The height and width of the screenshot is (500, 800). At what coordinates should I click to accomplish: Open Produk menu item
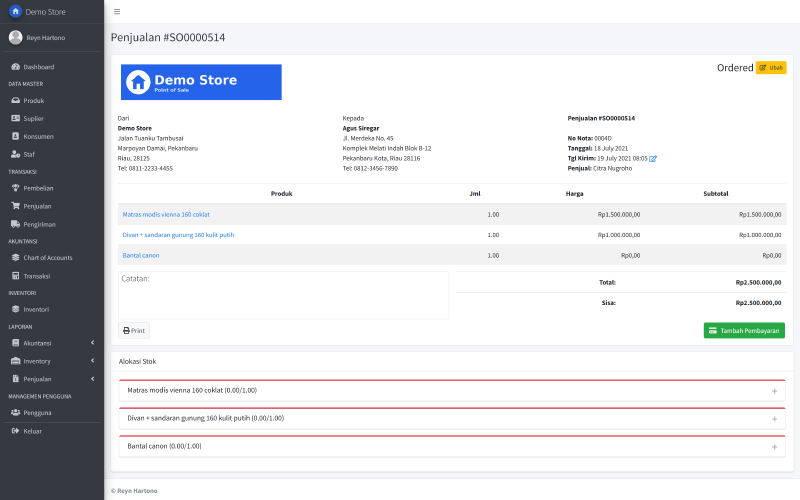click(52, 101)
